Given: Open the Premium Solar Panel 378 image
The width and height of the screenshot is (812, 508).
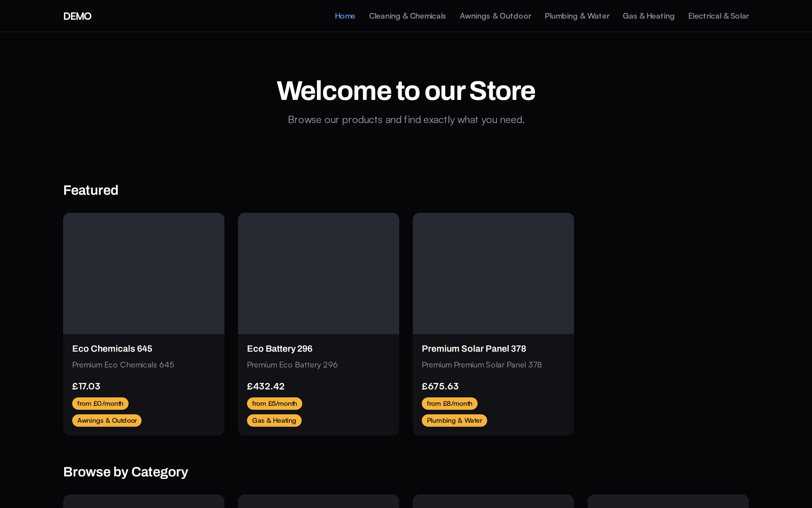Looking at the screenshot, I should coord(493,273).
